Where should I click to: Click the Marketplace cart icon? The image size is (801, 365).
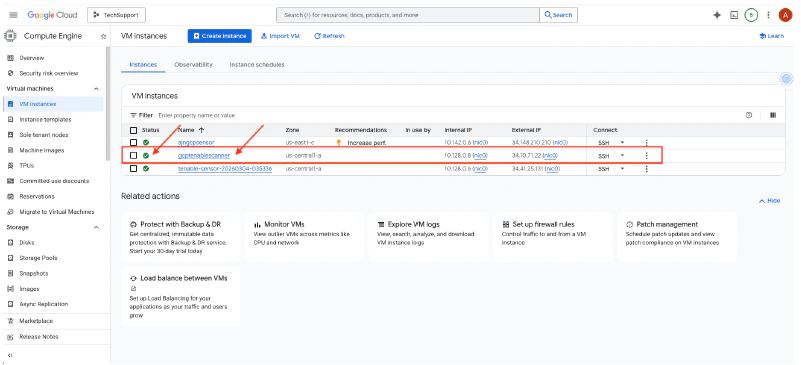pos(10,321)
